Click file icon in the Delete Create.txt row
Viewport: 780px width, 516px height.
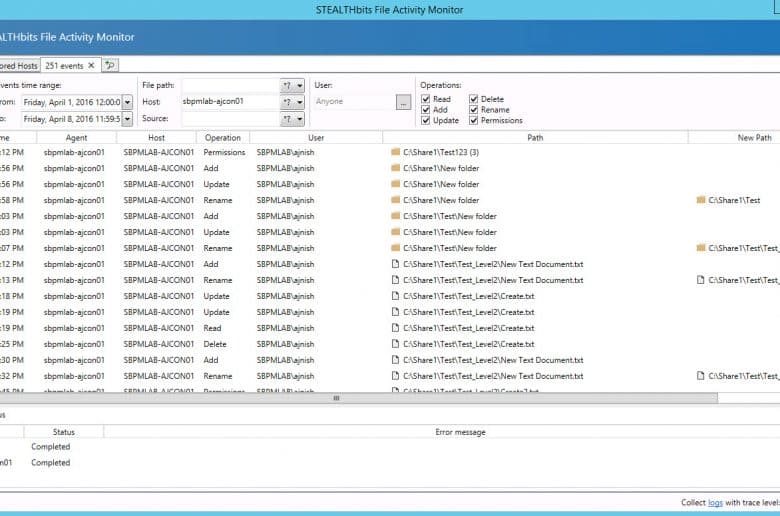(395, 344)
